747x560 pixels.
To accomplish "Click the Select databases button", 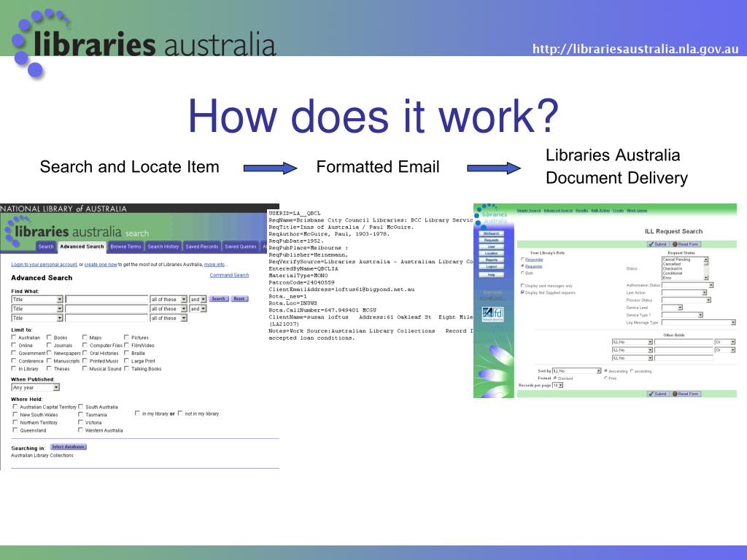I will click(x=68, y=447).
